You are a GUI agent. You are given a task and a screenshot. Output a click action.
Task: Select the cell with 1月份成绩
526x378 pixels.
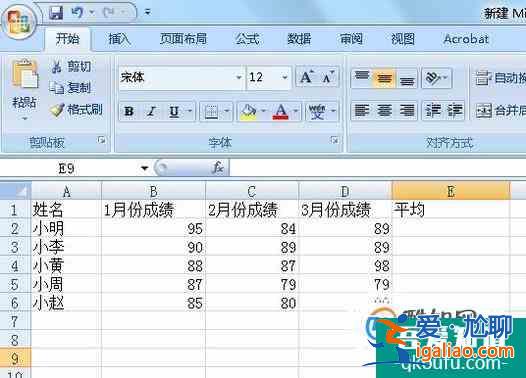pos(153,210)
